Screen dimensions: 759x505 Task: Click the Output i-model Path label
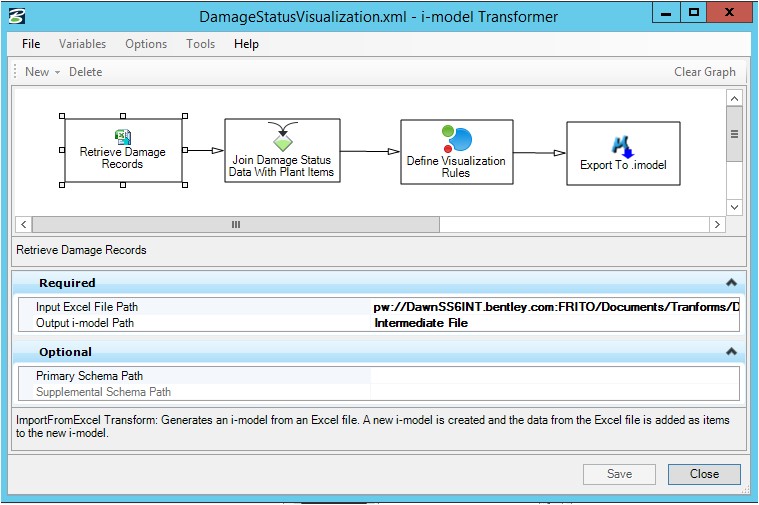(85, 323)
